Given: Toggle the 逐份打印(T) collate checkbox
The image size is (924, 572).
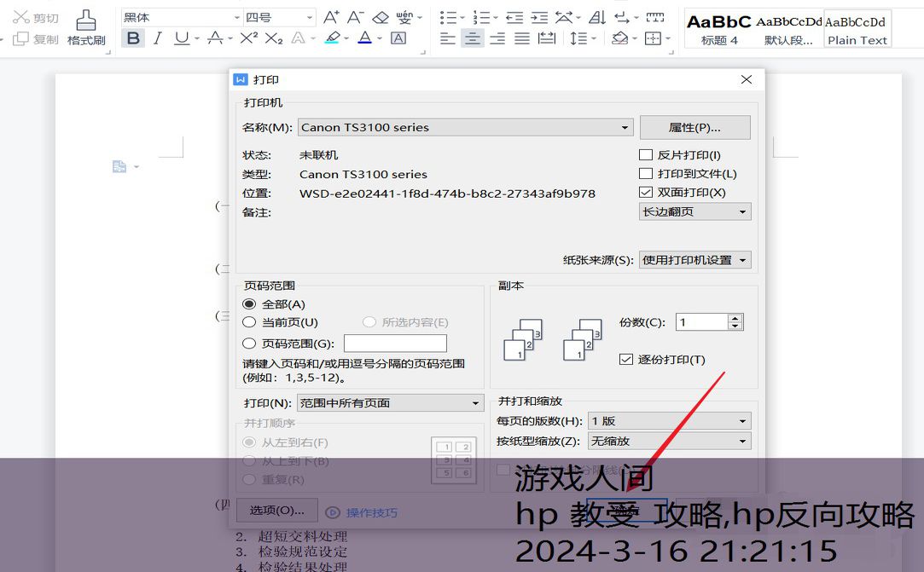Looking at the screenshot, I should pos(626,360).
